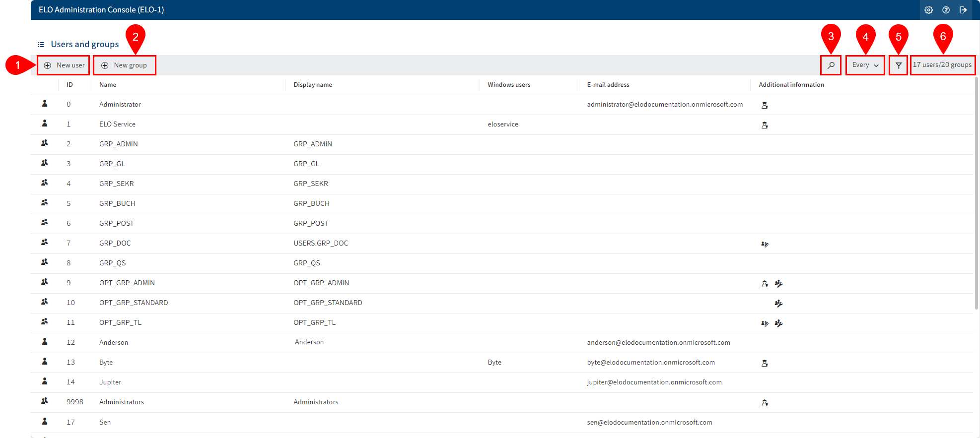Sort by the ID column header
The height and width of the screenshot is (438, 980).
(70, 85)
